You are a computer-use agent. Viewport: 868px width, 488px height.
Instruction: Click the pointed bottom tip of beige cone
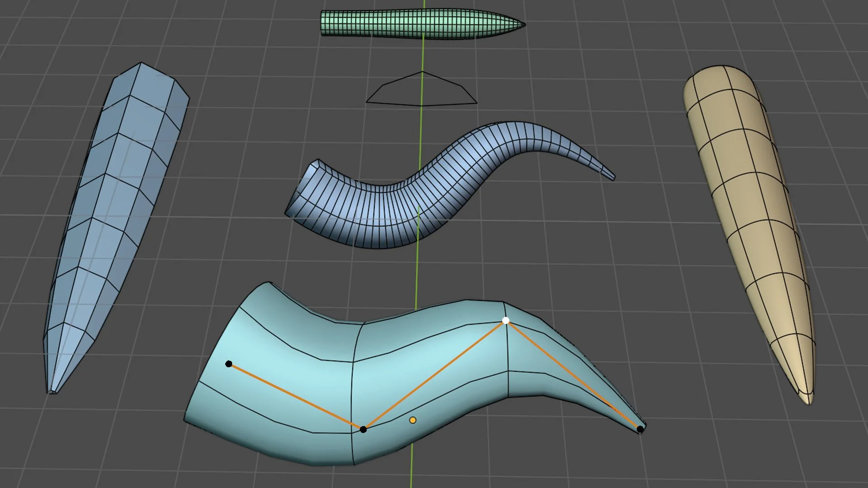pos(808,401)
